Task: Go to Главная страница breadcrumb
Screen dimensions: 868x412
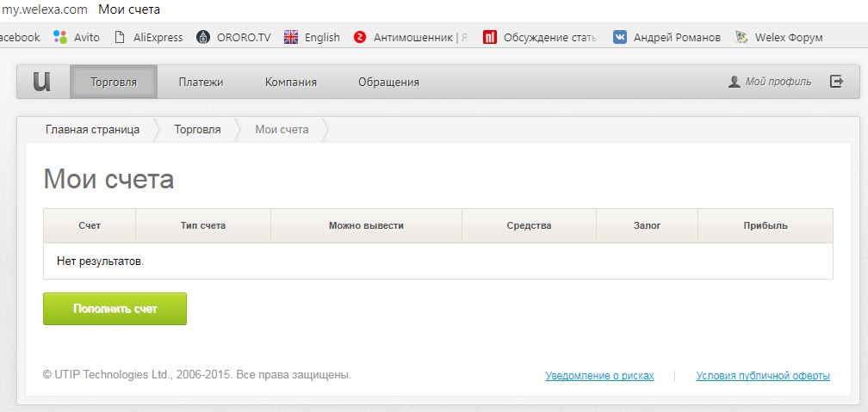Action: 92,130
